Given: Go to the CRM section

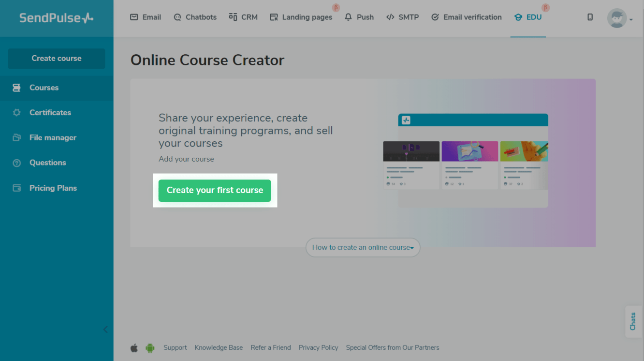Looking at the screenshot, I should [243, 17].
